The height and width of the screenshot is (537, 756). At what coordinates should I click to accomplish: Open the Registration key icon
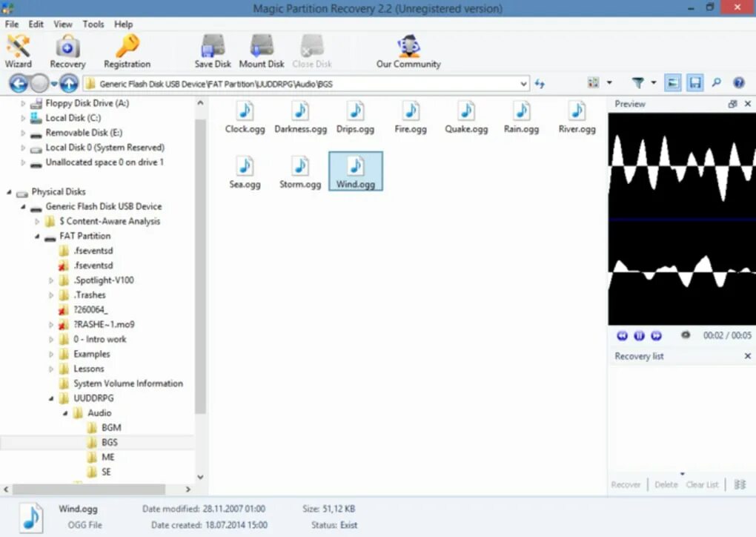[x=127, y=51]
